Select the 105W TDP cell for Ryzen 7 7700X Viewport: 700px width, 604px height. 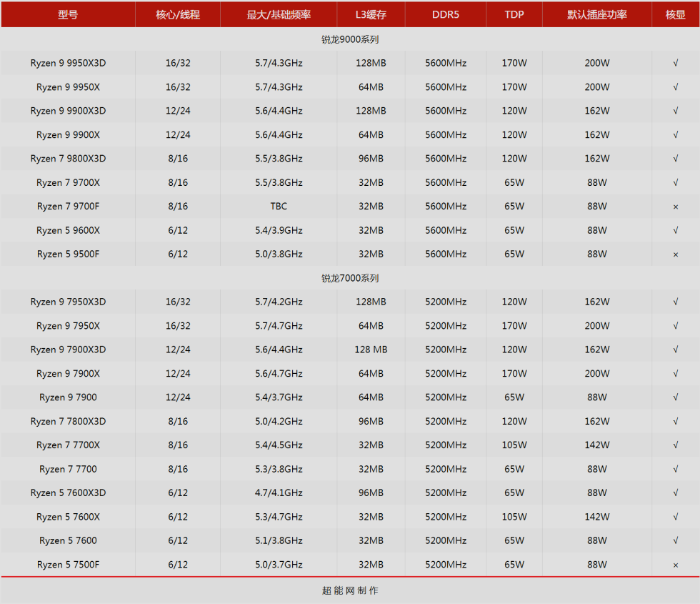(514, 445)
